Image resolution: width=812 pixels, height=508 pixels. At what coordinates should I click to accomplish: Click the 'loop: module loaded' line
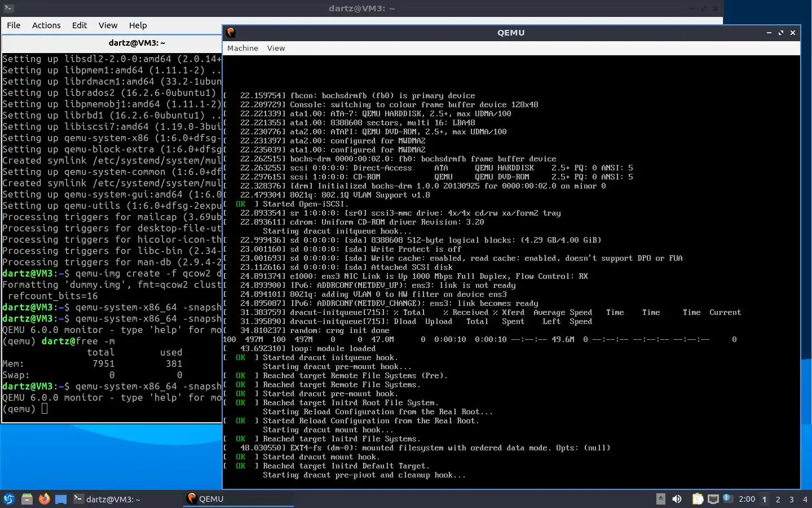299,348
